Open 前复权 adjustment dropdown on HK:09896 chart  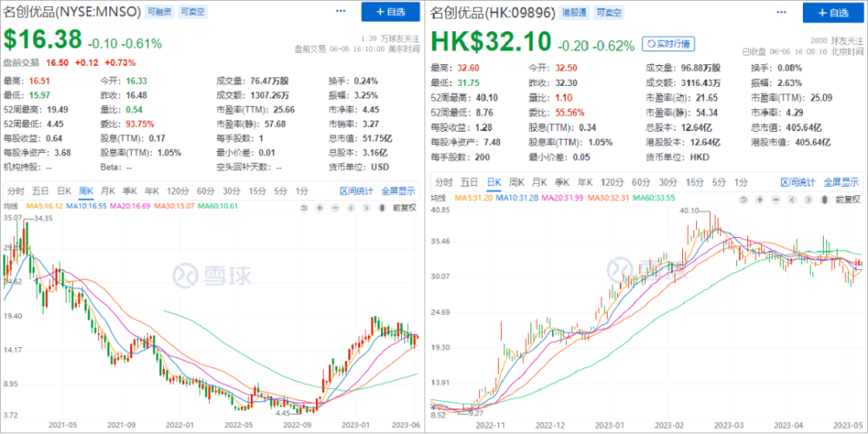(848, 199)
